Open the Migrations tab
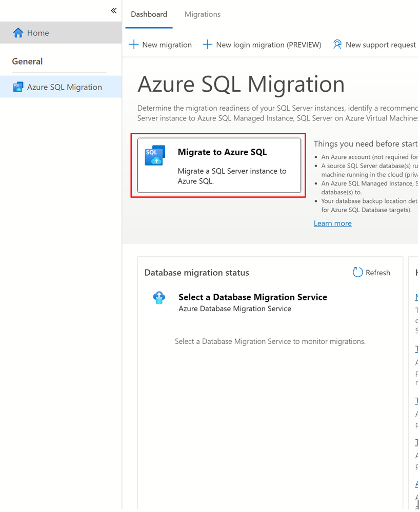This screenshot has width=420, height=512. [x=203, y=14]
